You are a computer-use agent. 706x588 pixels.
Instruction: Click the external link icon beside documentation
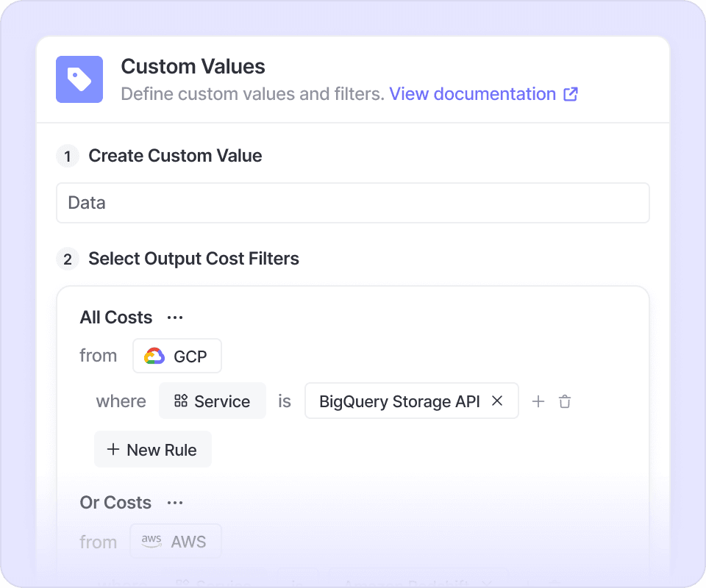(x=571, y=94)
